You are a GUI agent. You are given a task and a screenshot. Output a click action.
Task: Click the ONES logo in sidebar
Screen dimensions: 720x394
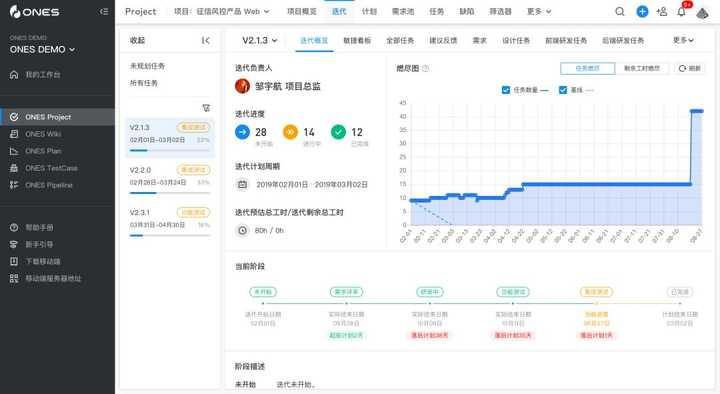point(34,11)
